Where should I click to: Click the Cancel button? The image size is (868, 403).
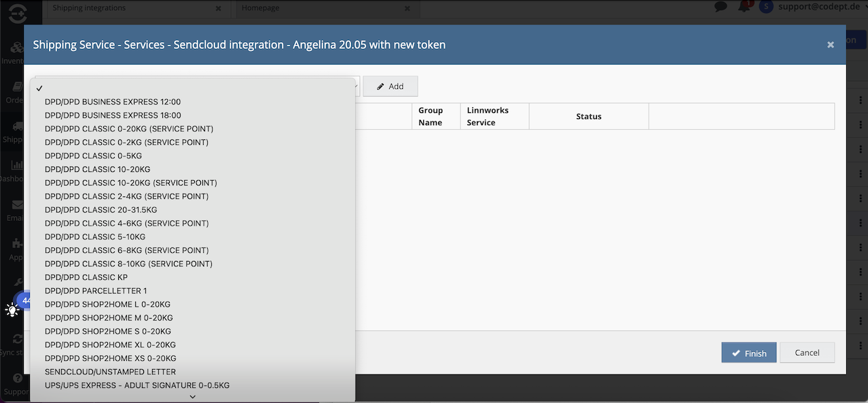(x=807, y=353)
